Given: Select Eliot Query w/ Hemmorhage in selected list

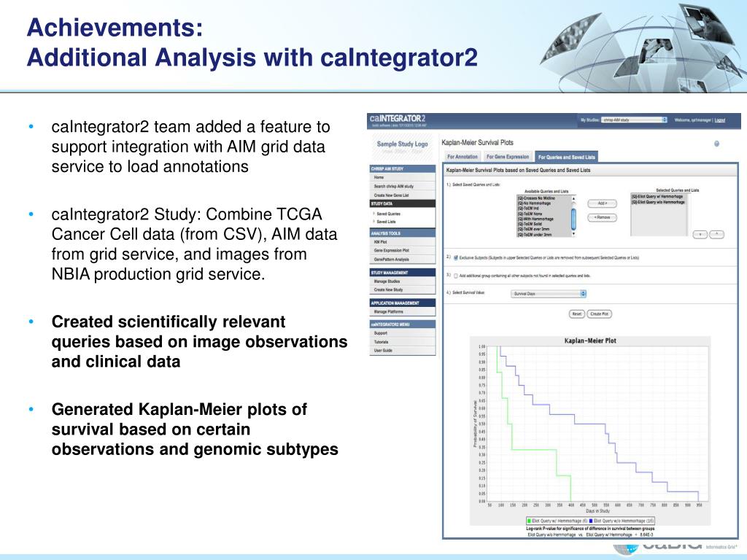Looking at the screenshot, I should 657,197.
